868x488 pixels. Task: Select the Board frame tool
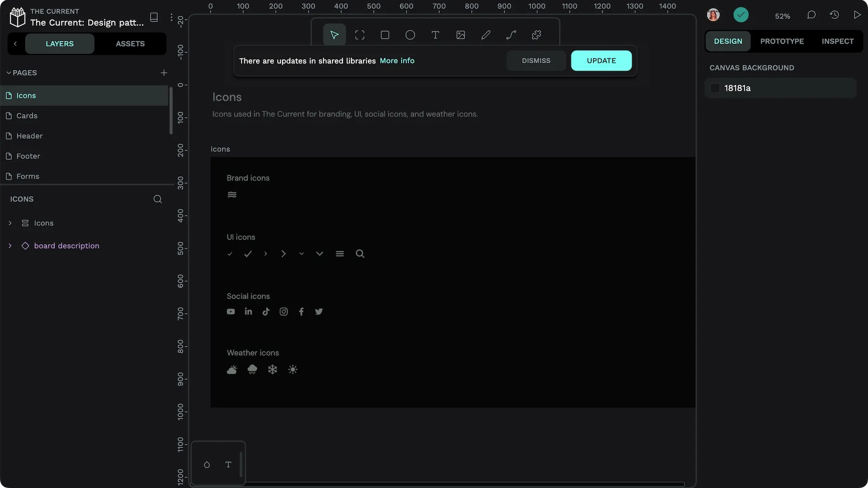click(x=360, y=35)
